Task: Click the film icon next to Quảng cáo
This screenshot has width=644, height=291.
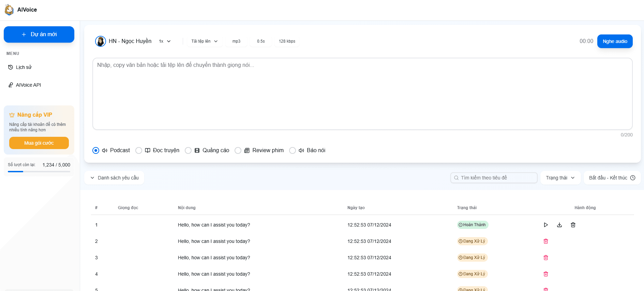Action: 197,150
